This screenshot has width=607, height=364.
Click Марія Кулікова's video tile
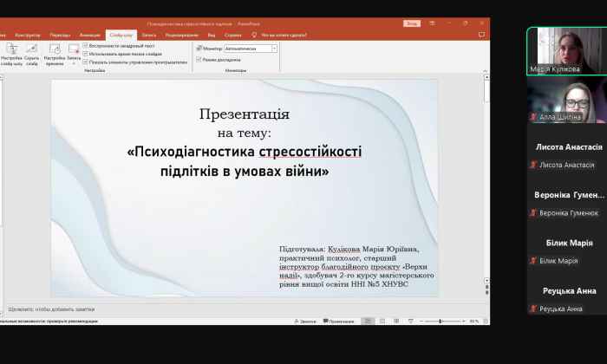[566, 50]
